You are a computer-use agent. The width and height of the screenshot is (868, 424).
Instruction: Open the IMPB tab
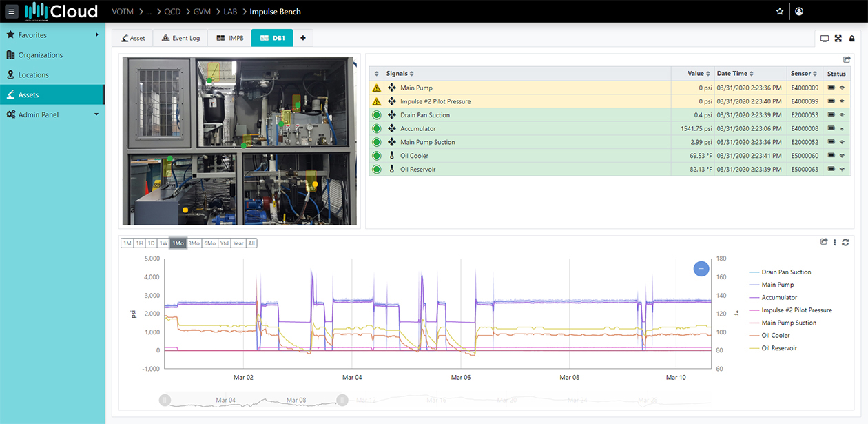230,38
